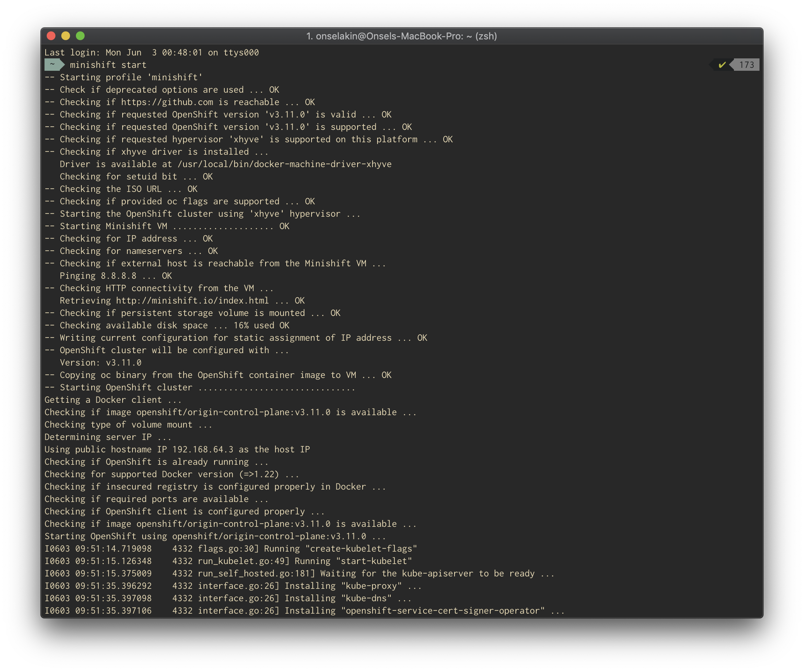This screenshot has width=804, height=672.
Task: Click the http://minishift.io/index.html URL
Action: [192, 301]
